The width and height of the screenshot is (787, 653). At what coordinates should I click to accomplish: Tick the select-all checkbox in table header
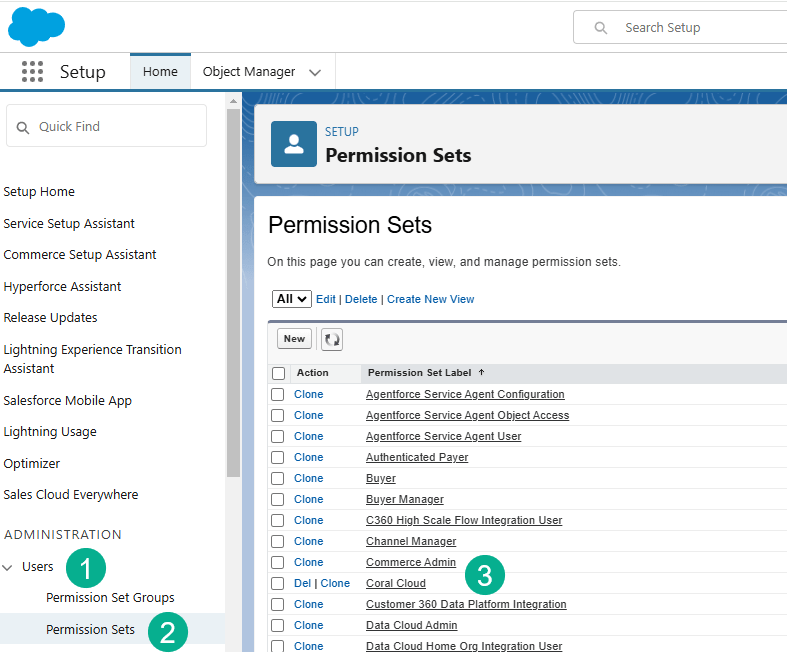(279, 373)
